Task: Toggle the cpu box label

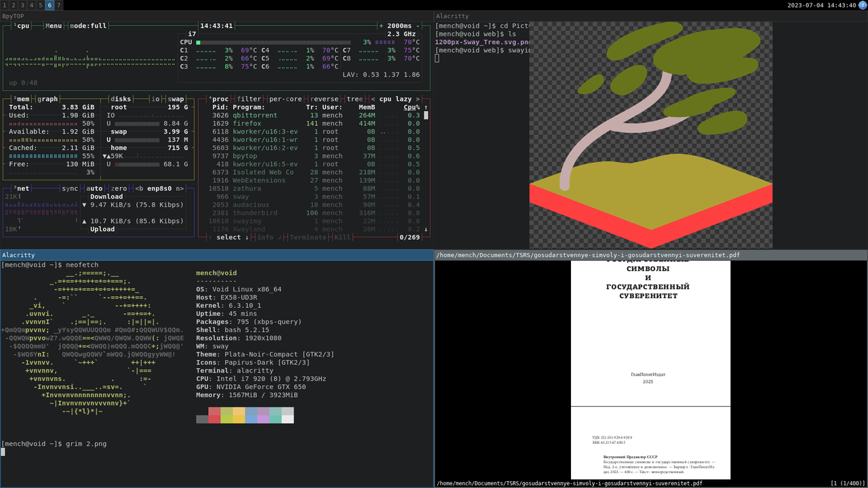Action: pyautogui.click(x=22, y=26)
